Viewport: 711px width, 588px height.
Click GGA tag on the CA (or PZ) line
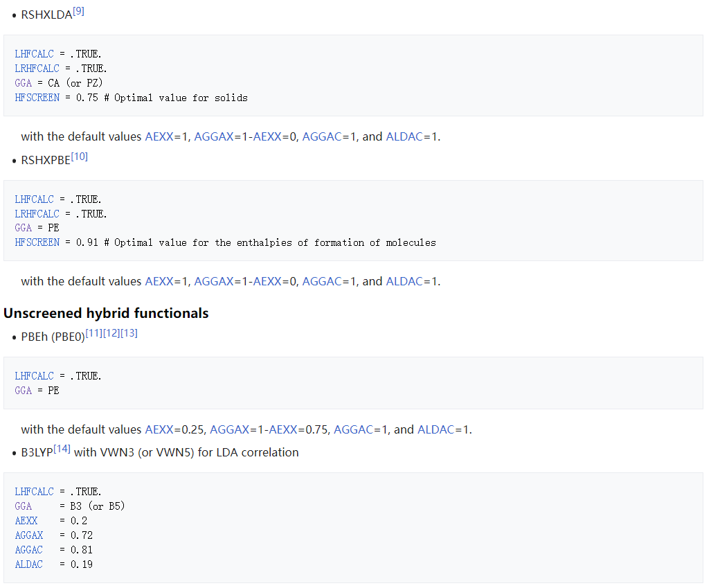pos(23,83)
